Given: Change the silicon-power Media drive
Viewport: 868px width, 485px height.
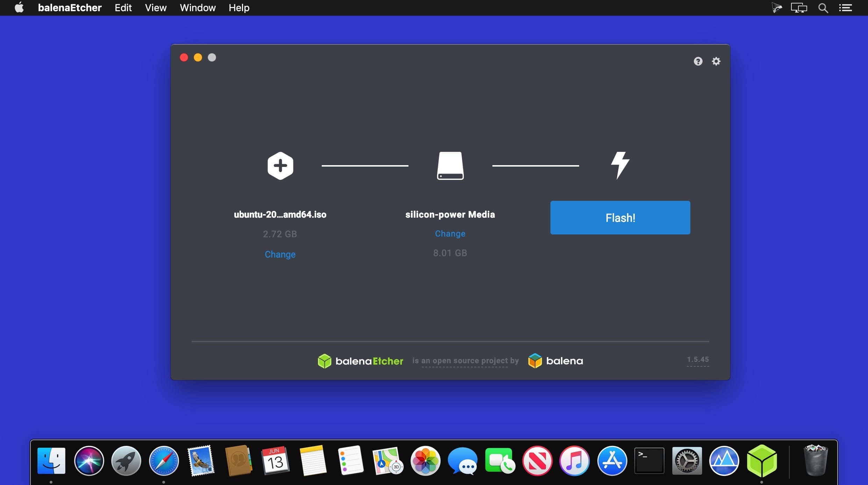Looking at the screenshot, I should (x=450, y=234).
